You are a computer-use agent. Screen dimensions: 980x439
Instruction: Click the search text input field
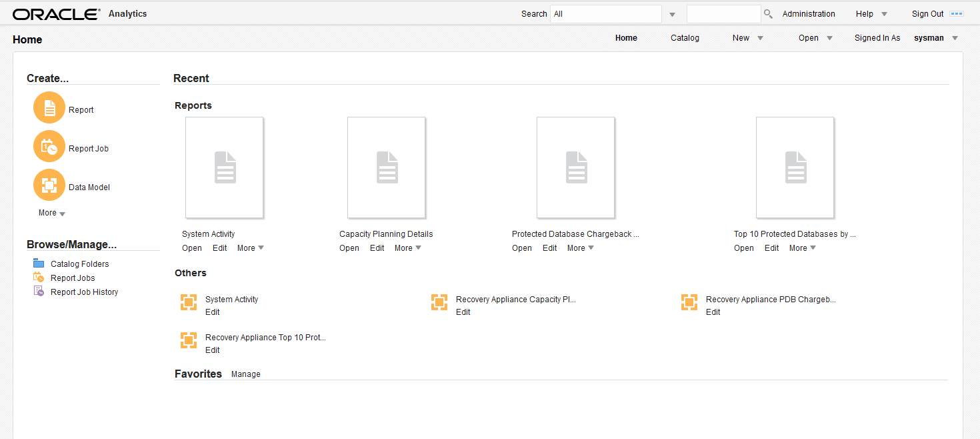[x=723, y=14]
